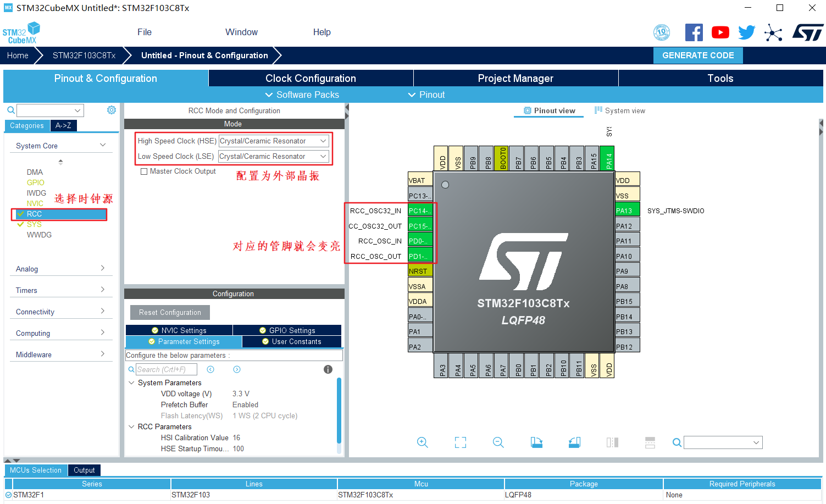Expand the Software Packs menu
This screenshot has width=826, height=504.
point(302,95)
